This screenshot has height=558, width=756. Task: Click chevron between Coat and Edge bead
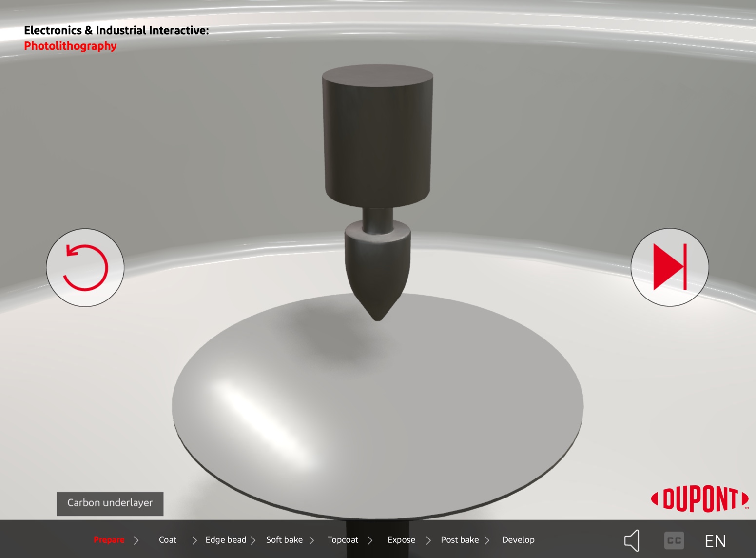[x=194, y=540]
